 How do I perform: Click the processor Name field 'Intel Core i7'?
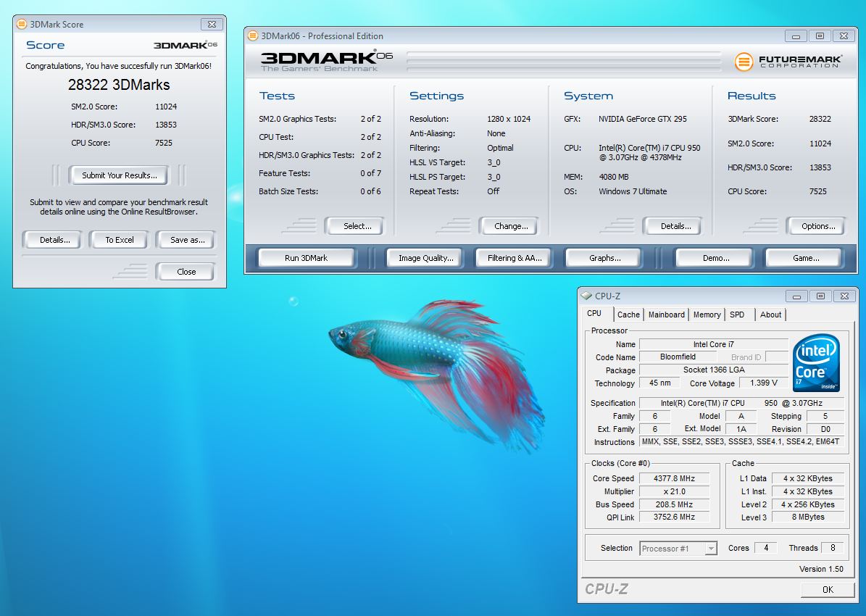714,344
